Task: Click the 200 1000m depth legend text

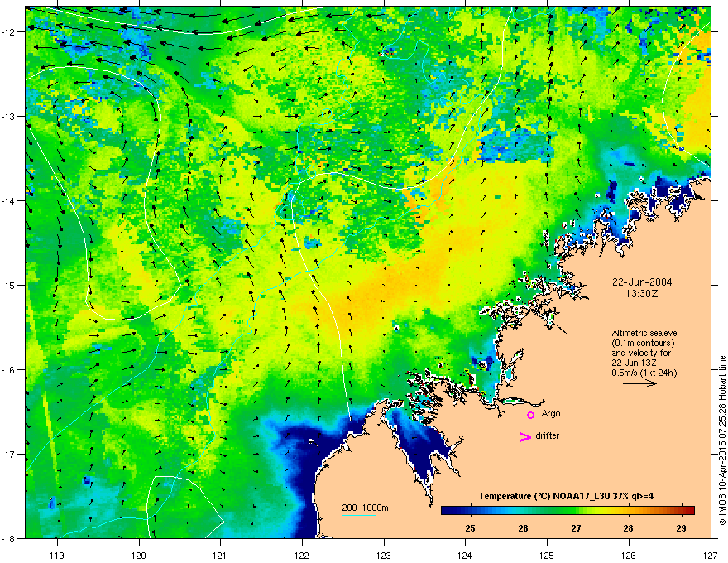Action: (365, 508)
